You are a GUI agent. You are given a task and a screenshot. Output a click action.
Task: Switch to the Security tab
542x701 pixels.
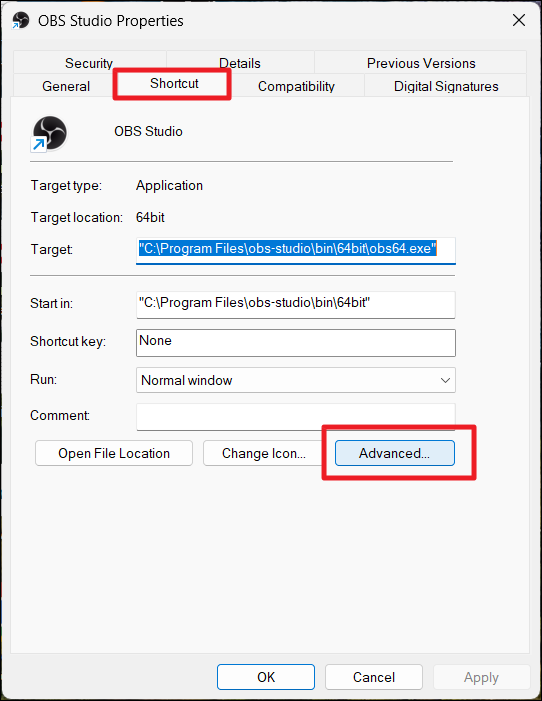89,63
